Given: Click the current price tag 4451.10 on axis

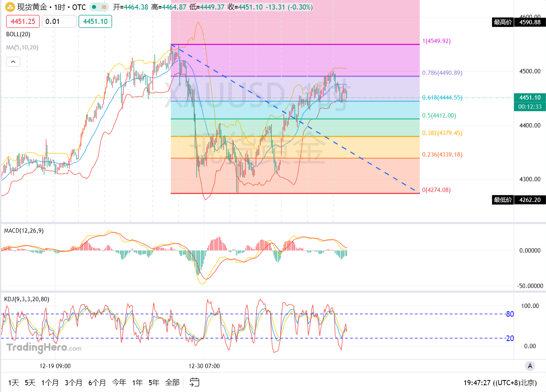Looking at the screenshot, I should click(530, 98).
